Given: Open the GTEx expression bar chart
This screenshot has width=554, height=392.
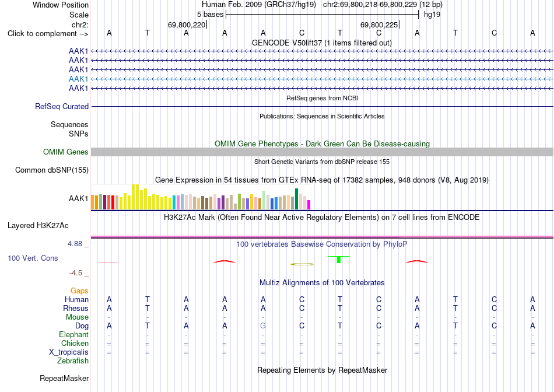Looking at the screenshot, I should coord(201,197).
